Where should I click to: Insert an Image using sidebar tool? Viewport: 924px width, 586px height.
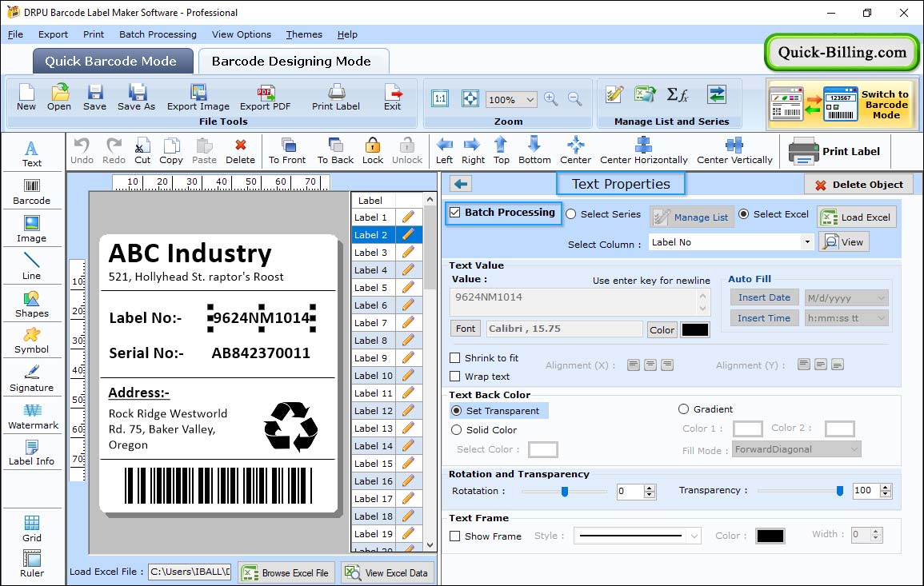32,229
